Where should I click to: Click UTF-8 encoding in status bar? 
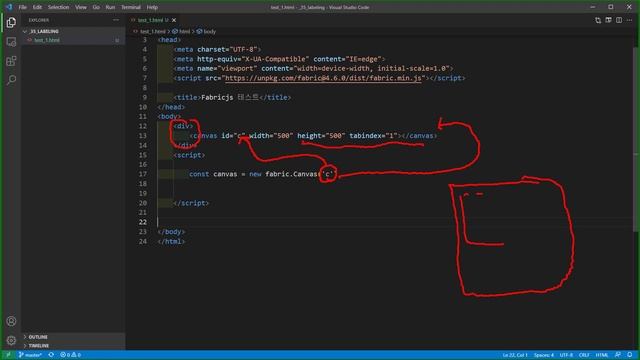566,355
